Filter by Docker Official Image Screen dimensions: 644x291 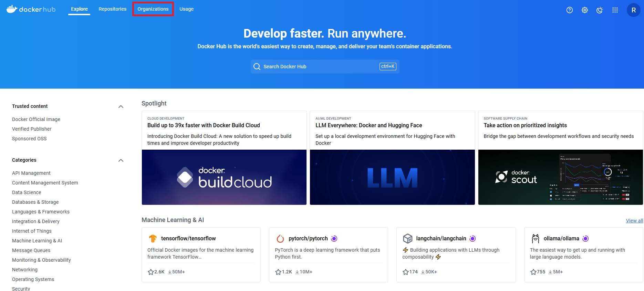pos(36,119)
